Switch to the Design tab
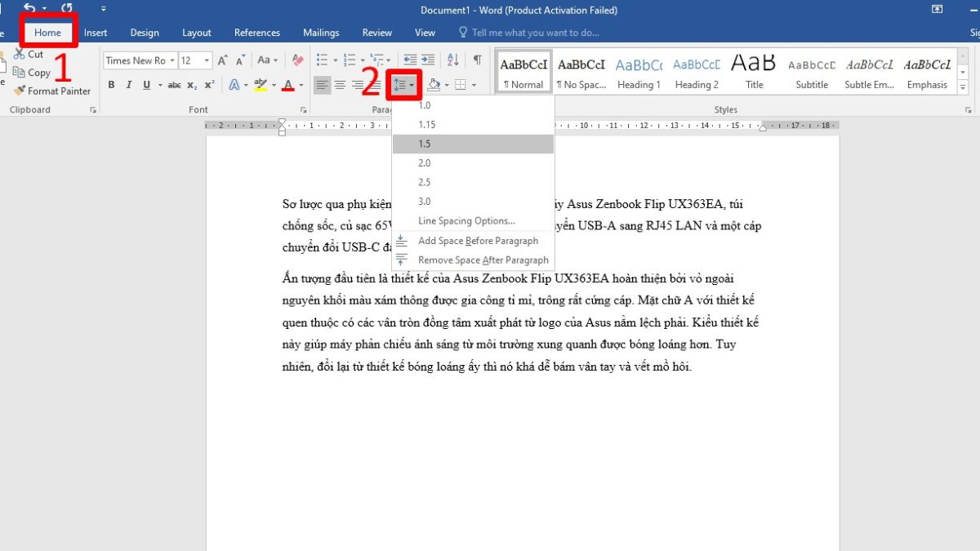The image size is (980, 551). (x=145, y=33)
